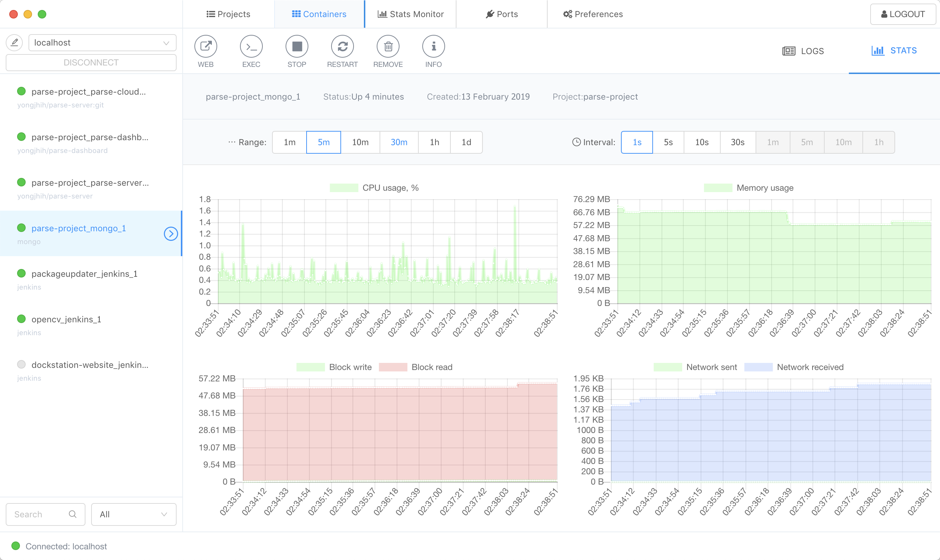940x560 pixels.
Task: Open the WEB icon for parse-project_mongo_1
Action: 205,46
